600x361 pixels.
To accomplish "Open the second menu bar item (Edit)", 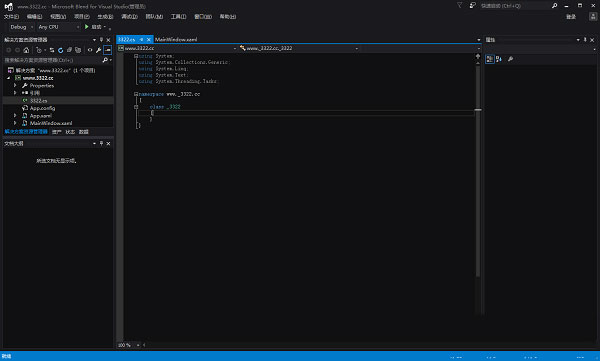I will coord(34,16).
